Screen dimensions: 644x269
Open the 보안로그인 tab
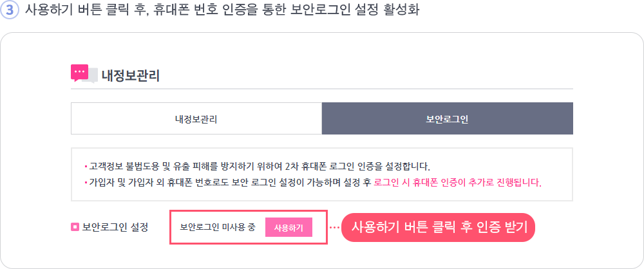coord(448,118)
